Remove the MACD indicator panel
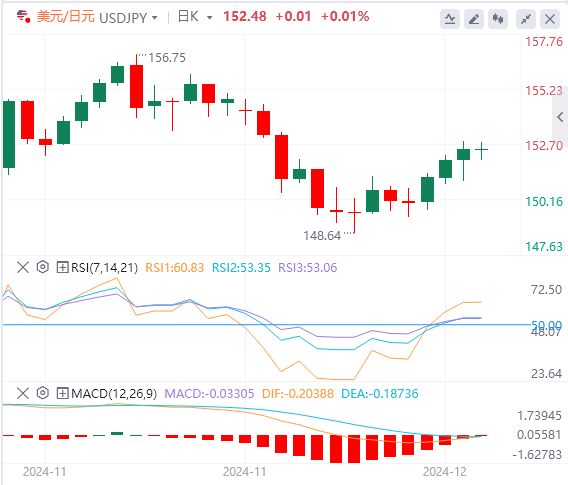The width and height of the screenshot is (568, 485). [23, 393]
